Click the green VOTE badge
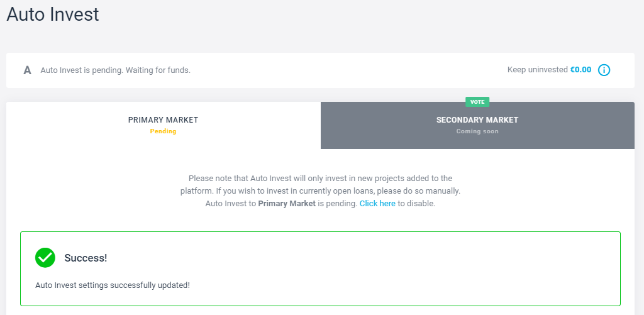 point(477,102)
